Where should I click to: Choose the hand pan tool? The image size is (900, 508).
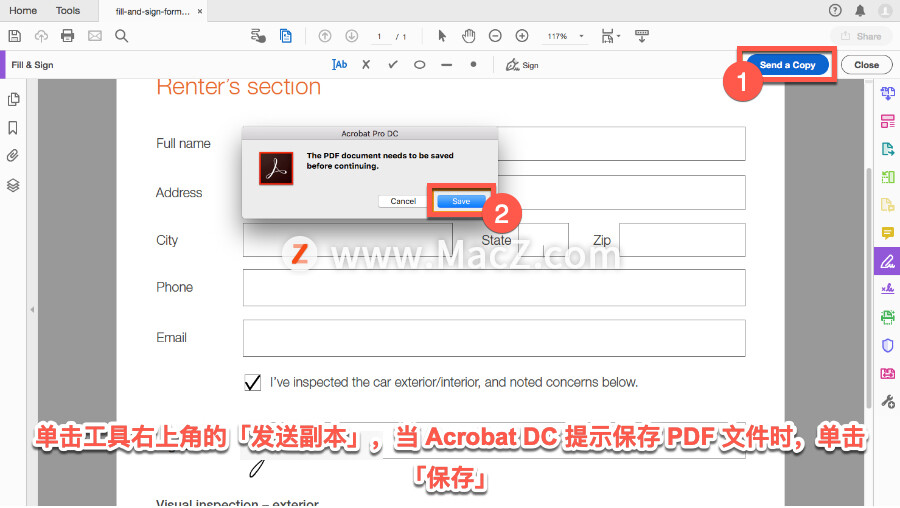tap(469, 36)
